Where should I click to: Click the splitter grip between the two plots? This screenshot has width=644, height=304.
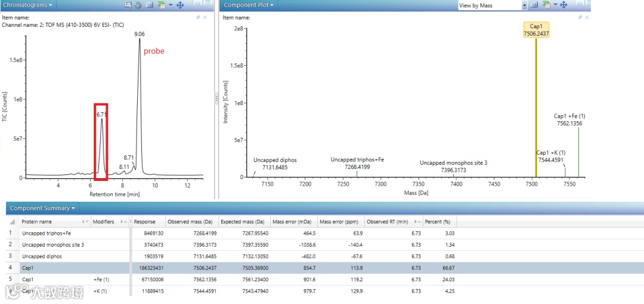click(x=217, y=99)
